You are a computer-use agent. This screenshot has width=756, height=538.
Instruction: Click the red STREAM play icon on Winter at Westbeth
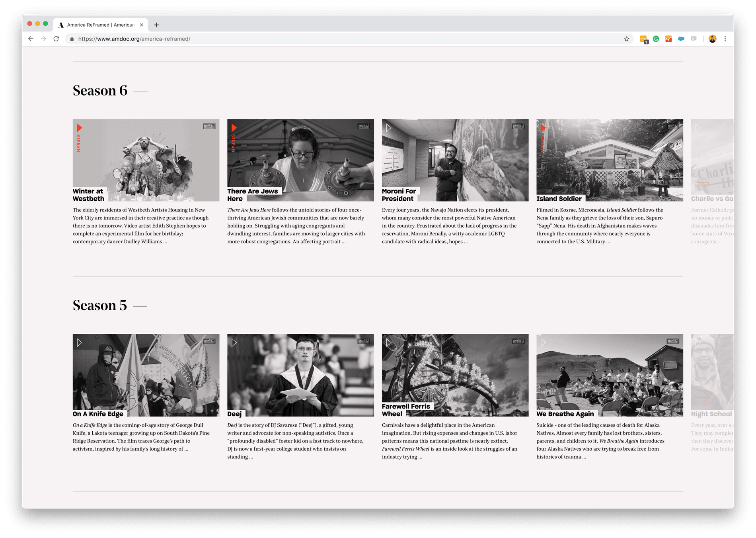[x=80, y=127]
